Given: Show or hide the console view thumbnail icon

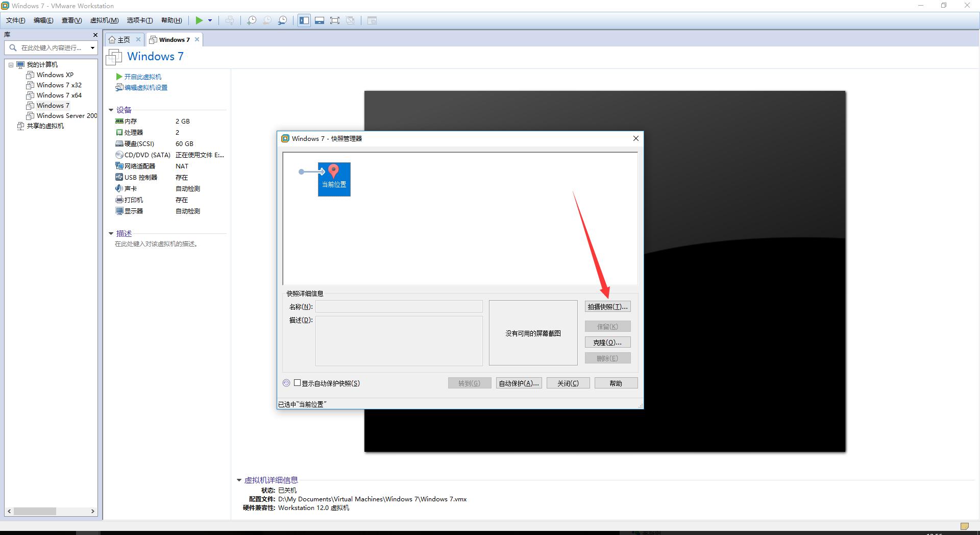Looking at the screenshot, I should tap(320, 20).
